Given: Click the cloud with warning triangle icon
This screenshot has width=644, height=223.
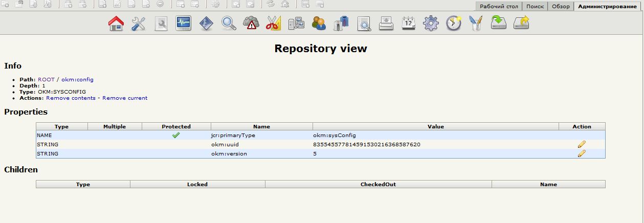Looking at the screenshot, I should [x=251, y=24].
